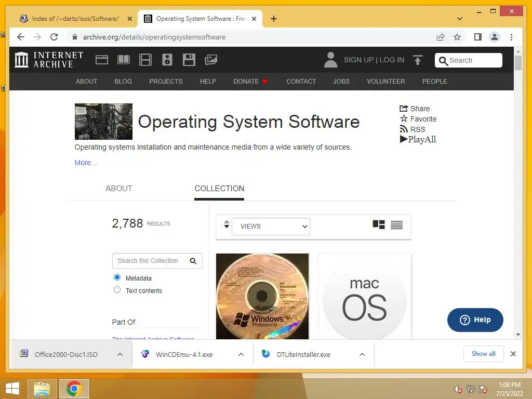Open BLOG nav menu item
The height and width of the screenshot is (399, 532).
pyautogui.click(x=123, y=82)
